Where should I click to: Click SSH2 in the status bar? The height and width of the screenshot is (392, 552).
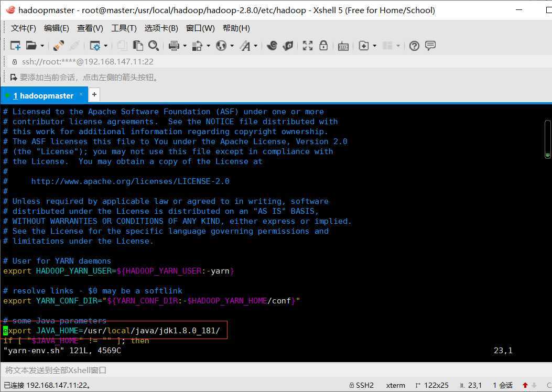click(x=362, y=385)
